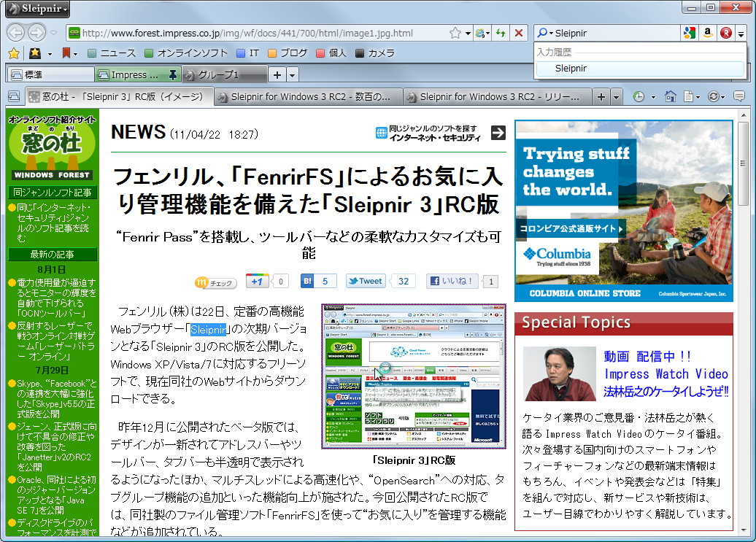This screenshot has height=542, width=756.
Task: Click the Google +1 button
Action: 257,281
